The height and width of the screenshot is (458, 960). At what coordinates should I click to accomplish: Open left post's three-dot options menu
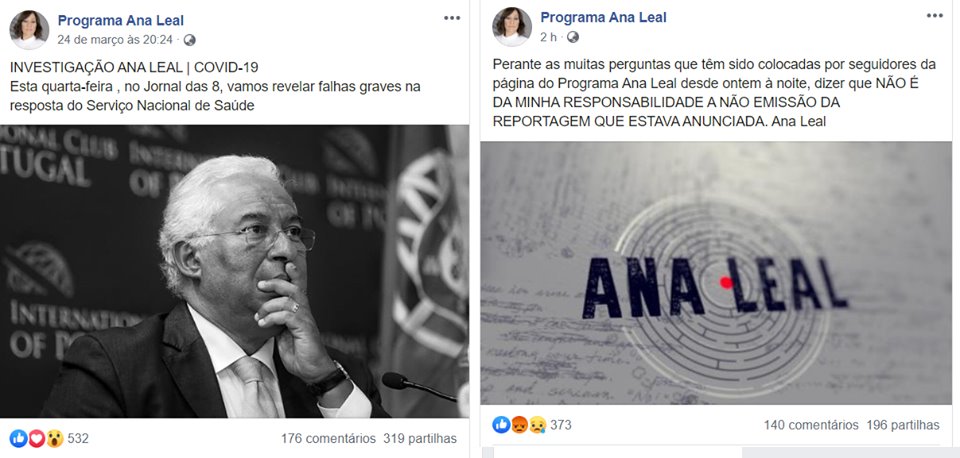[452, 18]
